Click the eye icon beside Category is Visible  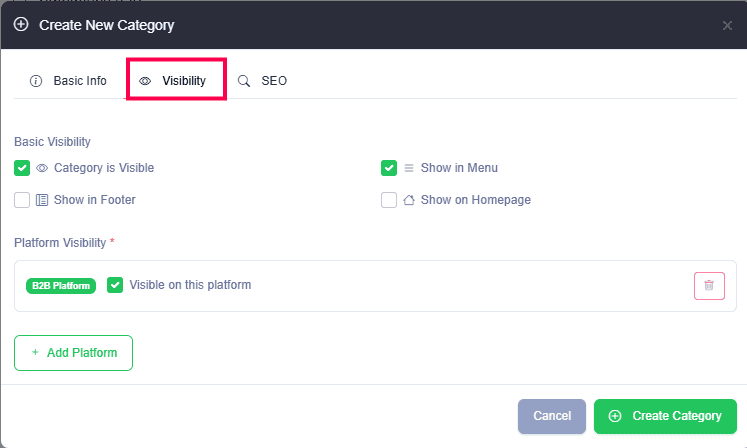[x=42, y=168]
